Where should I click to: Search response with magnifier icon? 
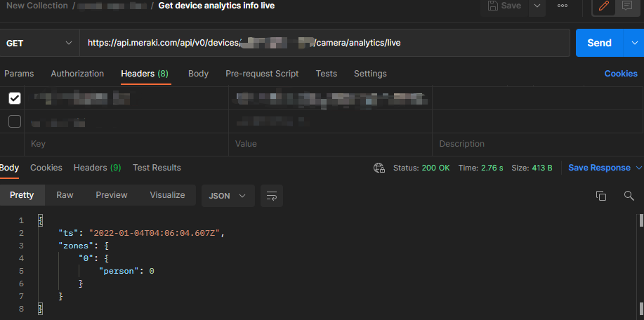[629, 196]
